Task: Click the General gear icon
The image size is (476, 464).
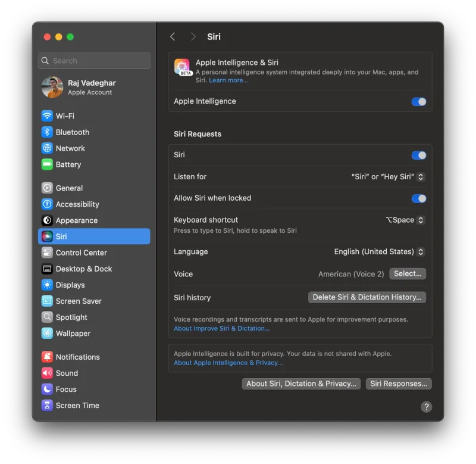Action: coord(47,188)
